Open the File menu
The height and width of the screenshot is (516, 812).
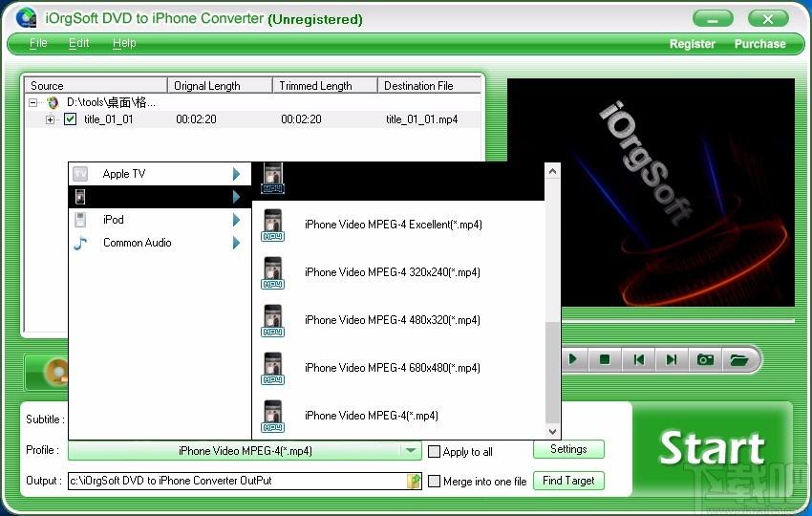38,43
